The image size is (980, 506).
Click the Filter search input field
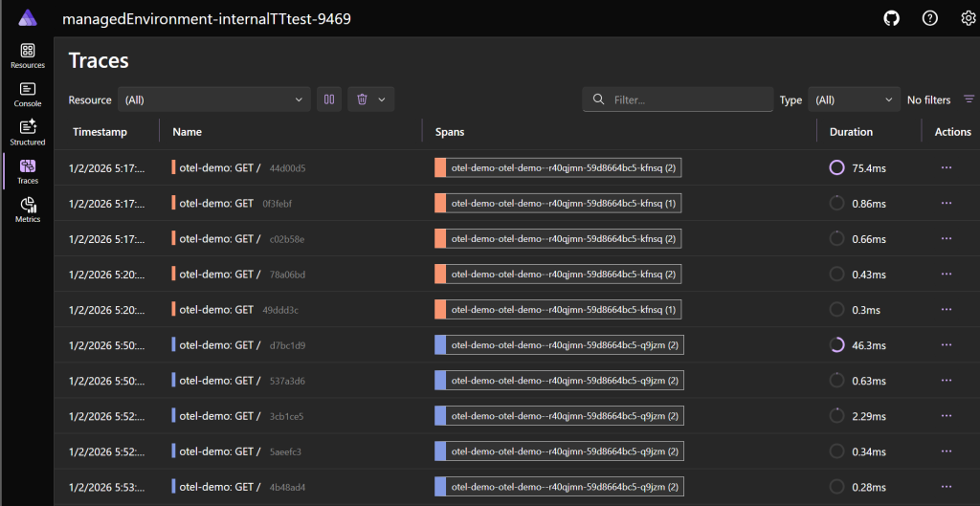(689, 99)
